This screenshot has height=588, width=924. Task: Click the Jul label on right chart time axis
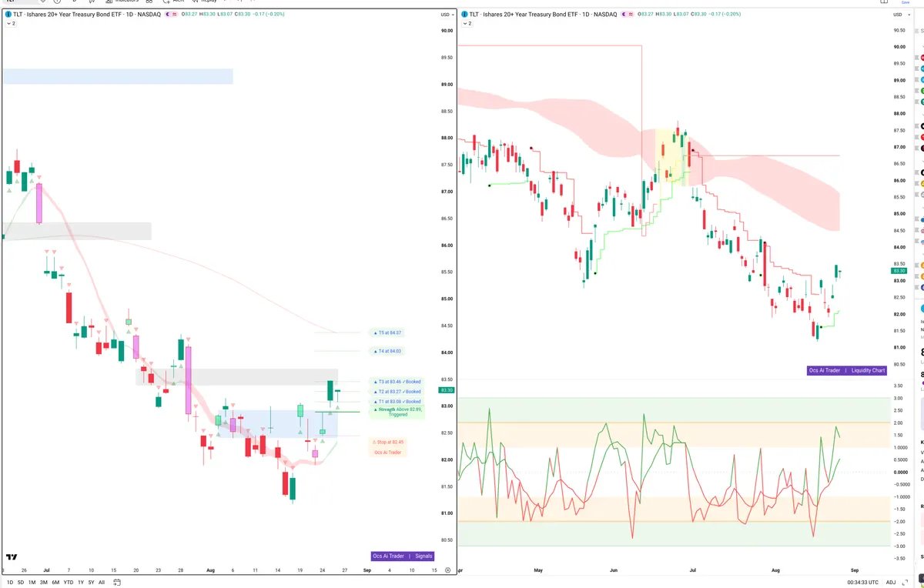click(693, 570)
